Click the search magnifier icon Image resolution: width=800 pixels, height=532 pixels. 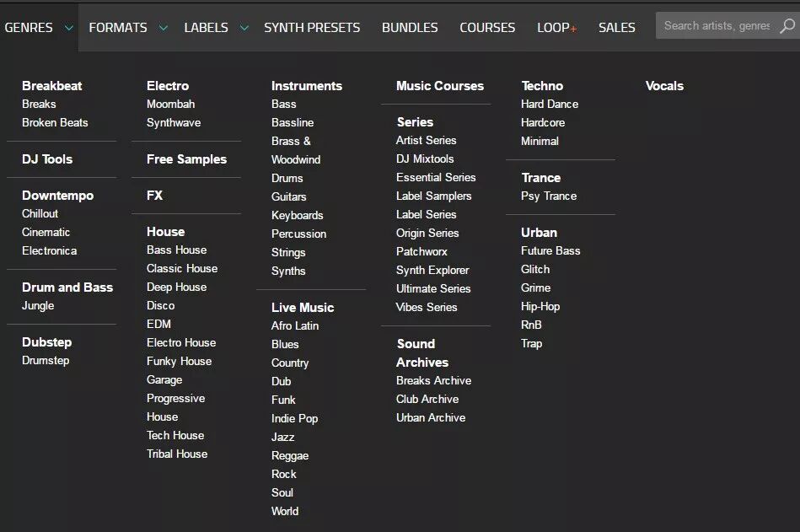tap(787, 26)
